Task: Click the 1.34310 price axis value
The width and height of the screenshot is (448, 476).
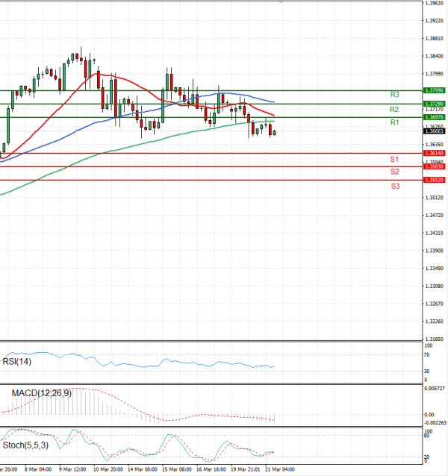Action: [435, 233]
